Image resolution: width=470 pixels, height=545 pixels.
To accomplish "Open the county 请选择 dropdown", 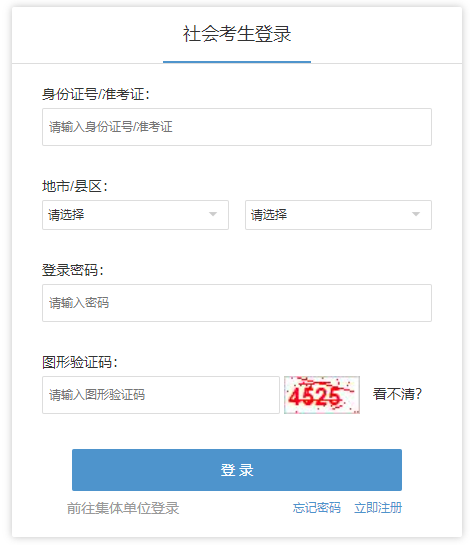I will (338, 215).
